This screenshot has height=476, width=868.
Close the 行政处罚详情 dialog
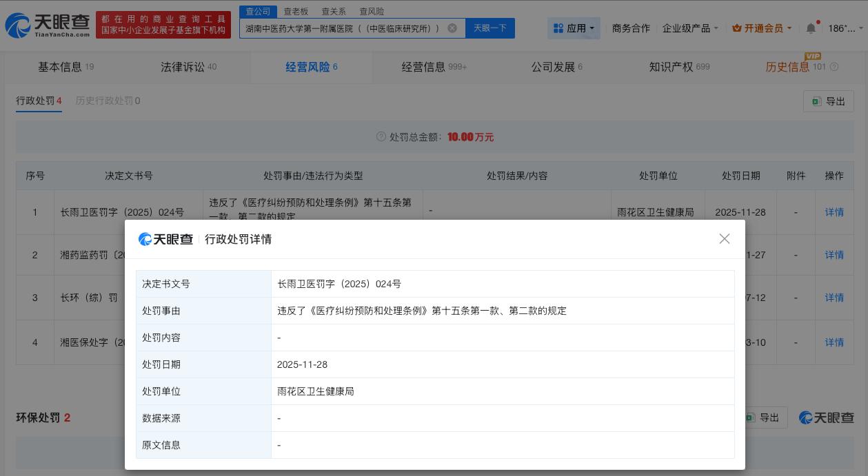pyautogui.click(x=725, y=238)
